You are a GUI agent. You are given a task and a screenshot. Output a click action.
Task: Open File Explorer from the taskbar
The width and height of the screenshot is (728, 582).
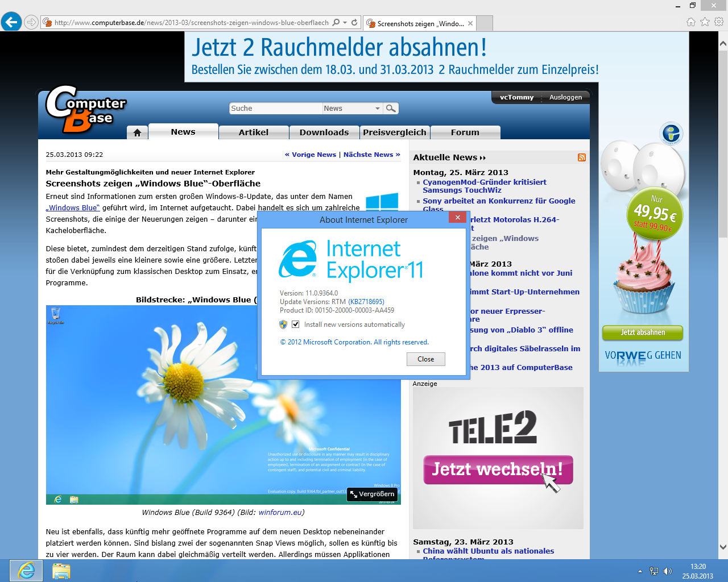[x=61, y=571]
